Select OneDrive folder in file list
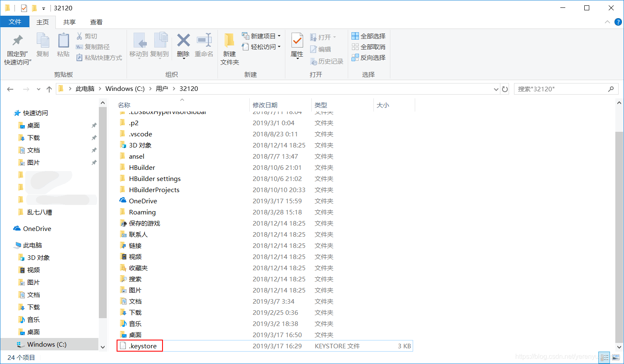The width and height of the screenshot is (624, 364). [143, 201]
